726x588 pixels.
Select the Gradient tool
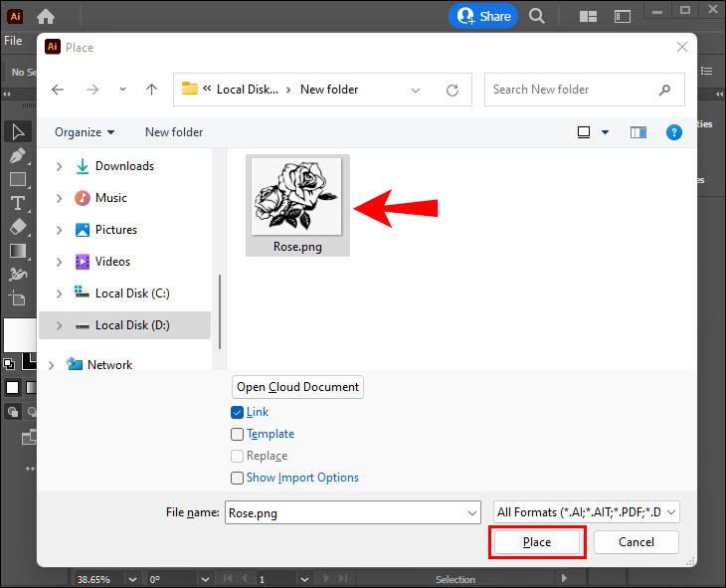tap(18, 251)
